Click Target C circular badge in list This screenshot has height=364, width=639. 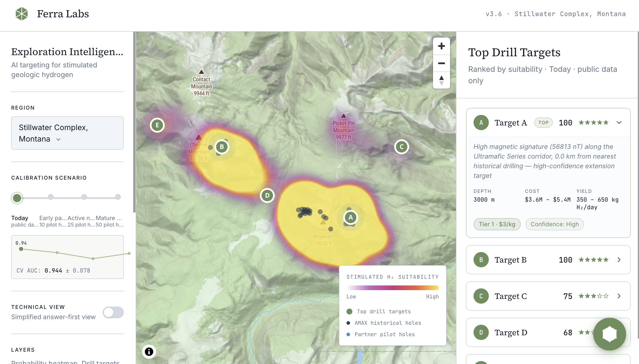click(481, 296)
